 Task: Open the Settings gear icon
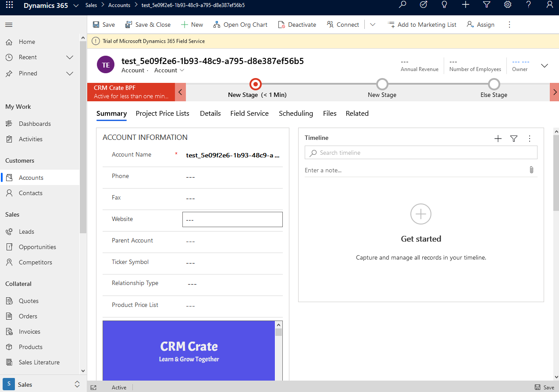click(x=508, y=5)
